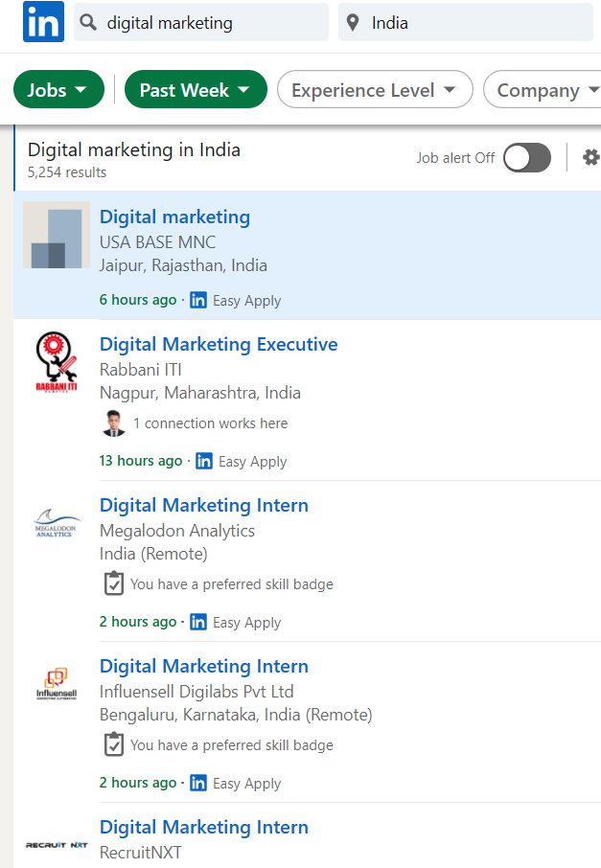
Task: Click the USA BASE MNC thumbnail
Action: pos(56,235)
